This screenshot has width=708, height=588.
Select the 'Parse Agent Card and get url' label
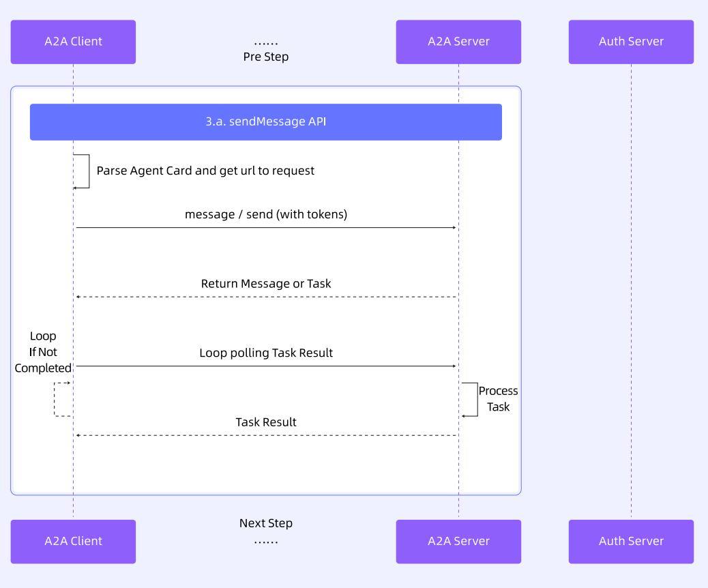(x=205, y=171)
